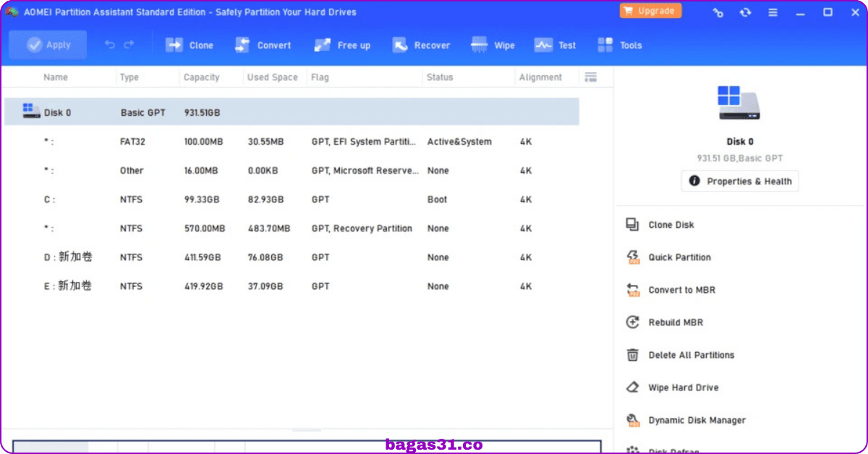Select the D: 新加卷 partition row

[x=292, y=257]
